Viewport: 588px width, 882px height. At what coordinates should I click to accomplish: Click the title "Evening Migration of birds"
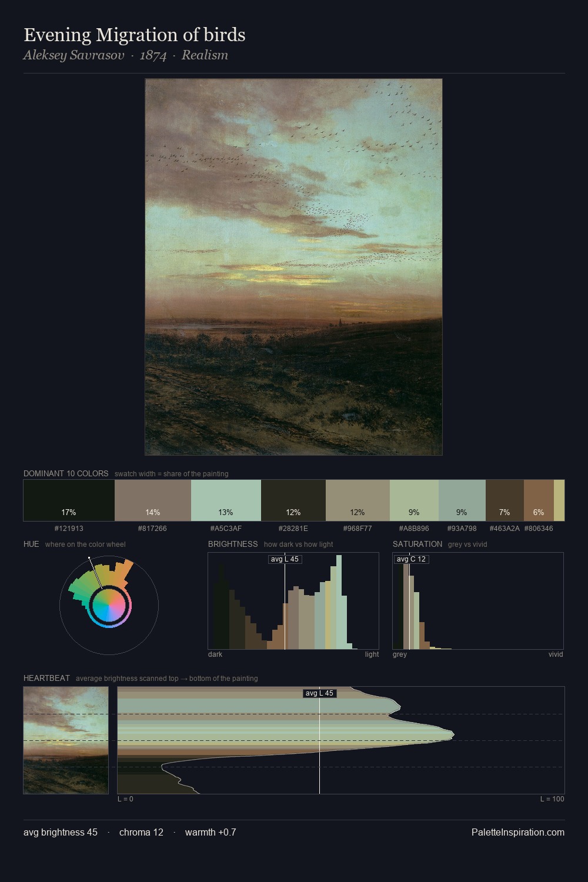135,35
